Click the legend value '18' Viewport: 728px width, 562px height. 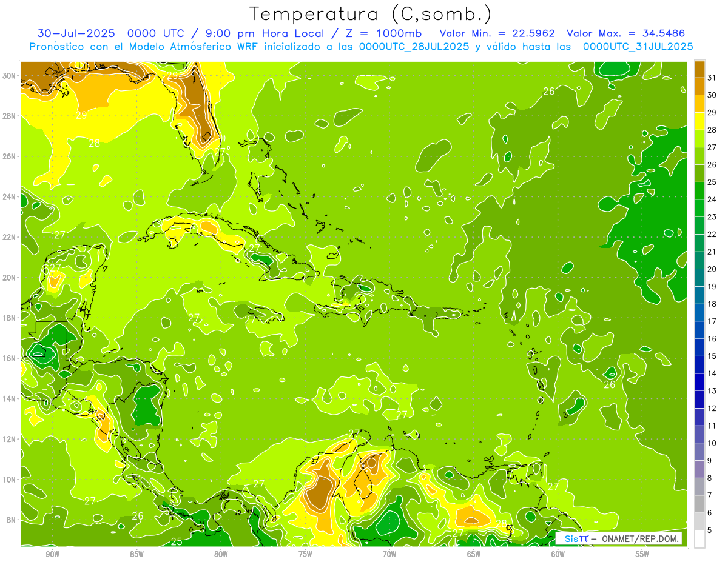[x=712, y=304]
